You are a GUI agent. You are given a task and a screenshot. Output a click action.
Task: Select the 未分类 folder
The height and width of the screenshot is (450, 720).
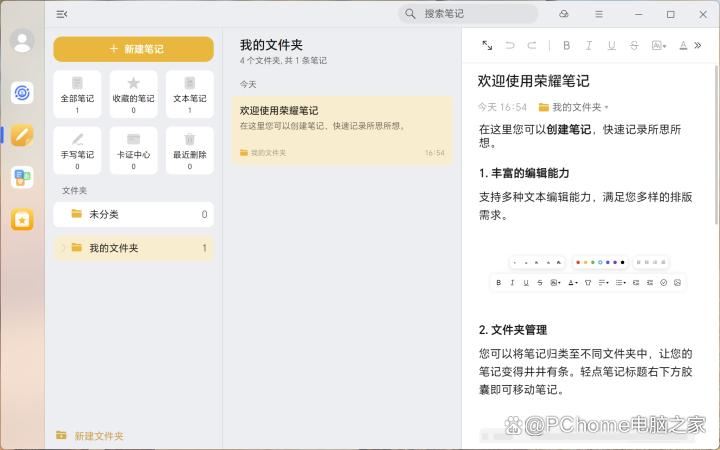pos(133,214)
